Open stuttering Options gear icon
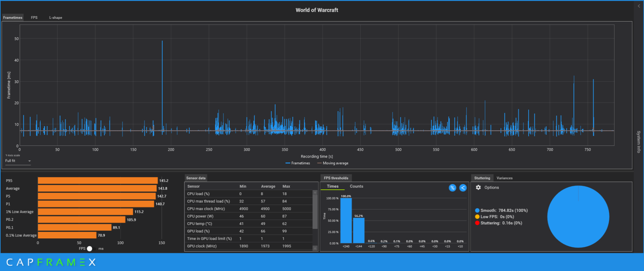This screenshot has width=644, height=271. 478,187
